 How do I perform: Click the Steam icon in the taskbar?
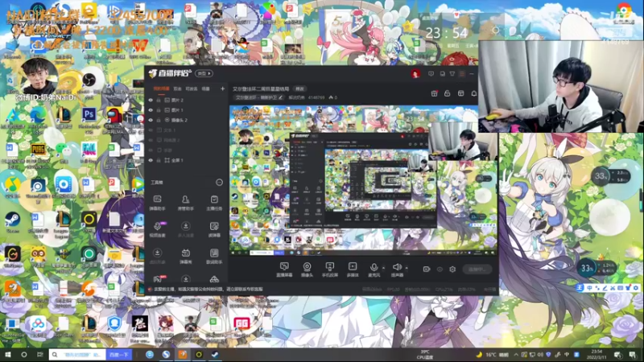215,354
